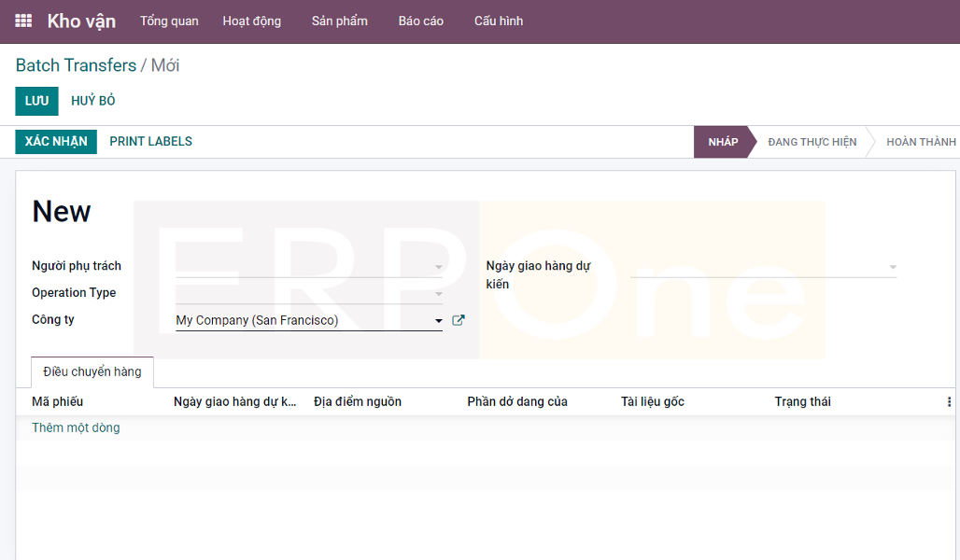Sort by Phần dở dang của column
This screenshot has height=560, width=960.
[517, 401]
